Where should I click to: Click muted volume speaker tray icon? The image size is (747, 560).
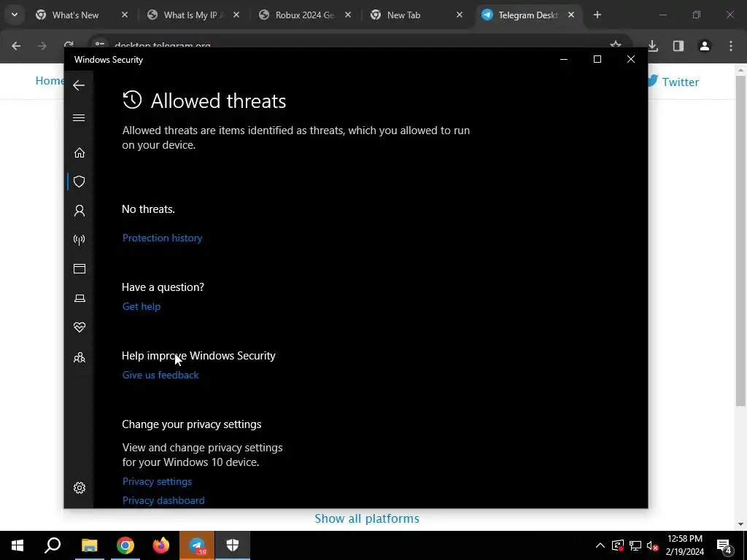click(653, 545)
